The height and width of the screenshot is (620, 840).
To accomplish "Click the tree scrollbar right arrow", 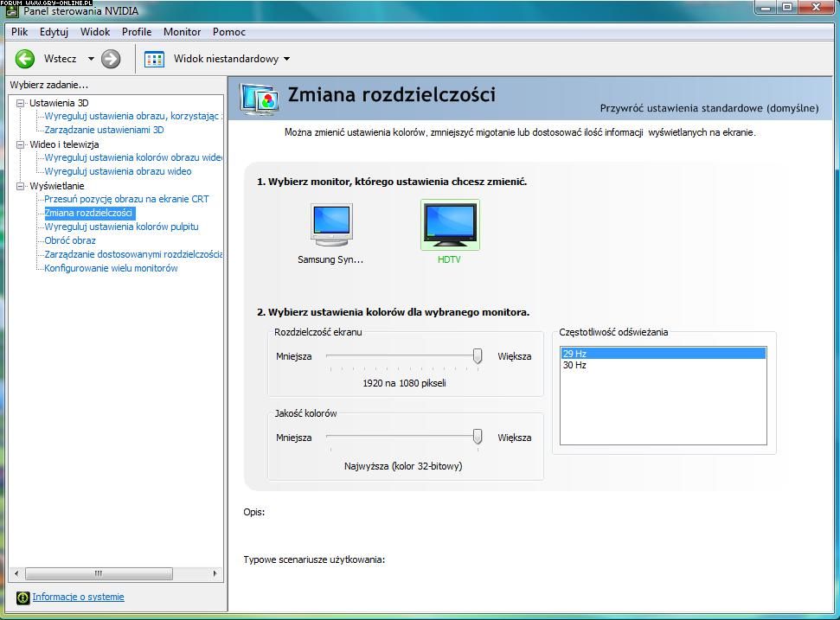I will point(215,573).
